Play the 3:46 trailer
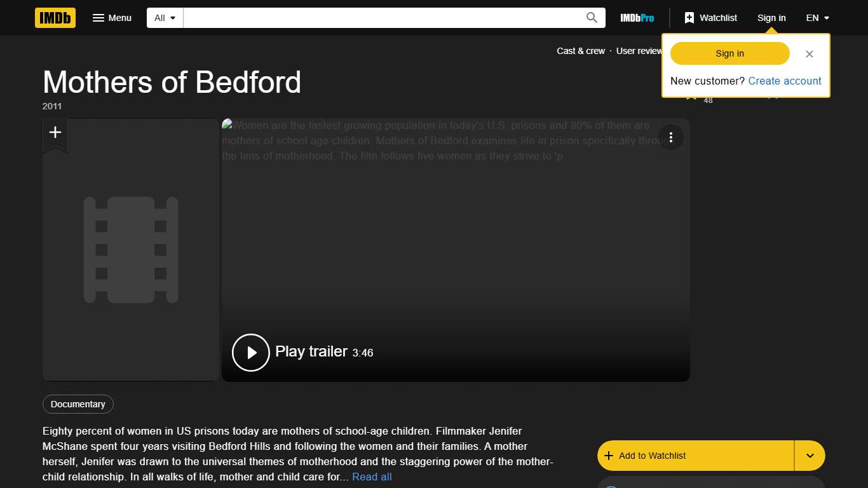 [250, 352]
